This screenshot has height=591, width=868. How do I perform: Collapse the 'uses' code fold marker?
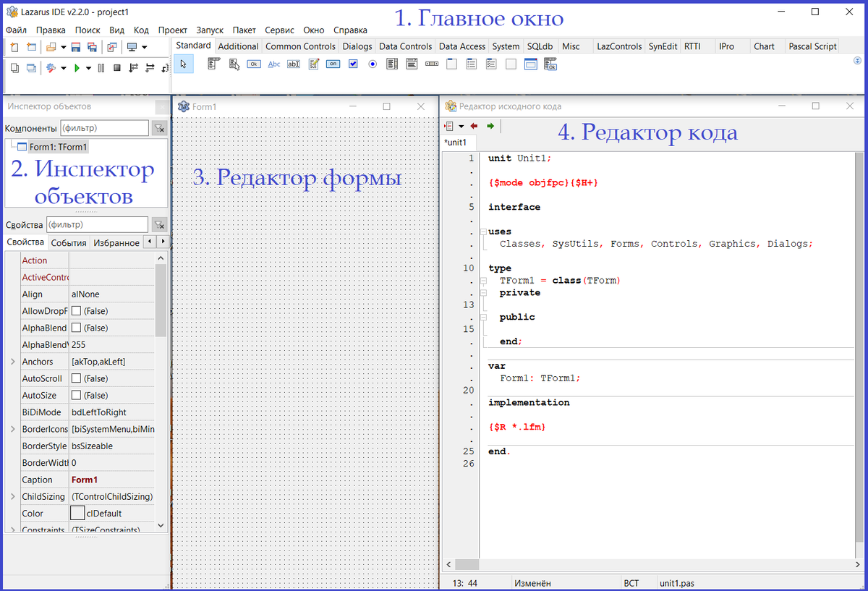[x=482, y=231]
